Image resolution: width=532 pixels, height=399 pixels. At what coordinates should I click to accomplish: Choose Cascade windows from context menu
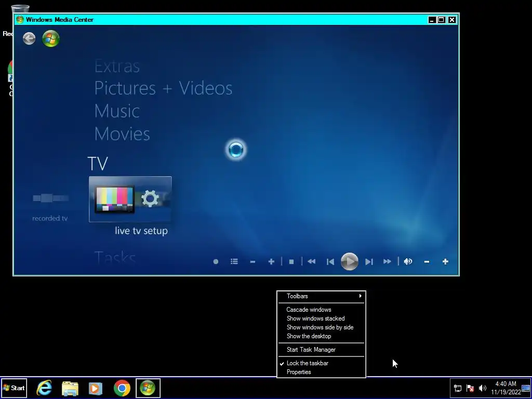(321, 310)
